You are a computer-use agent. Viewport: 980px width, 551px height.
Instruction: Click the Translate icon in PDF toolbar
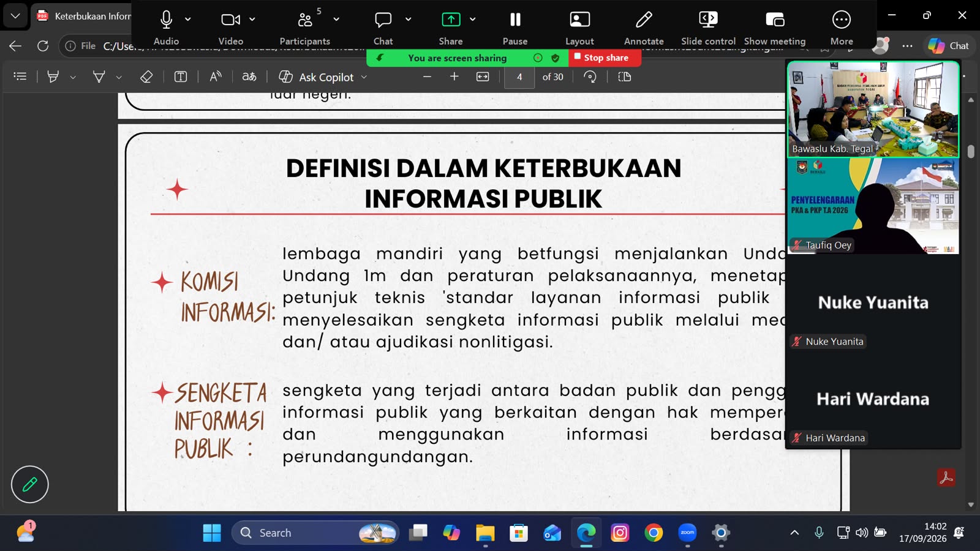249,77
